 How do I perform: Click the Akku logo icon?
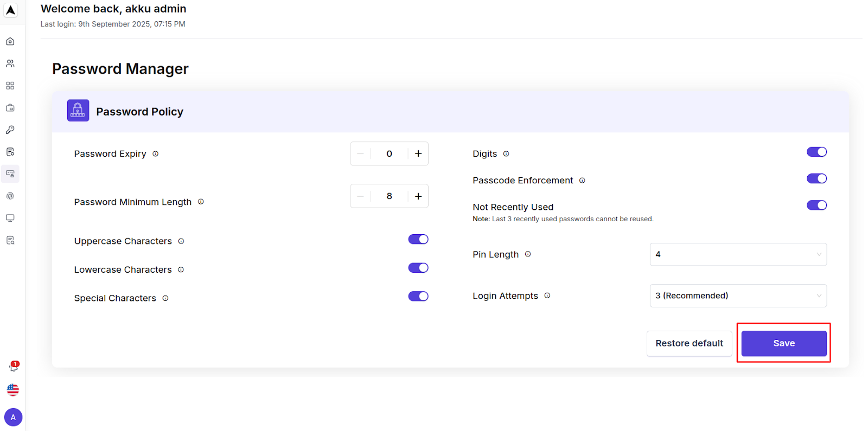tap(10, 10)
